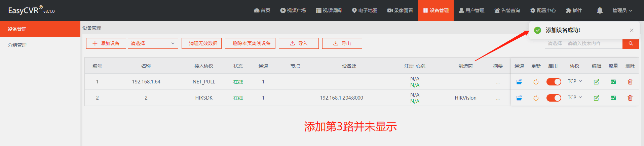The image size is (644, 146).
Task: Change TCP protocol for device 192.168.1.64
Action: [575, 81]
